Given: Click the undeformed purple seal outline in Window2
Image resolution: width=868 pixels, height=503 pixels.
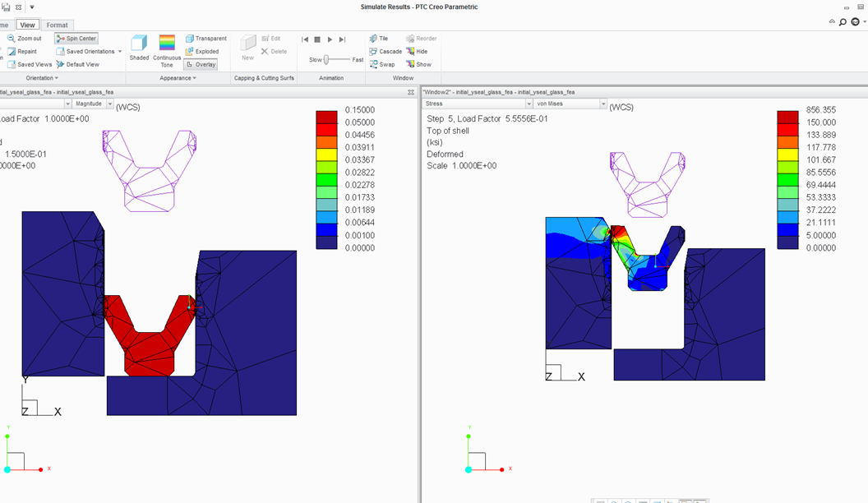Looking at the screenshot, I should [x=648, y=184].
